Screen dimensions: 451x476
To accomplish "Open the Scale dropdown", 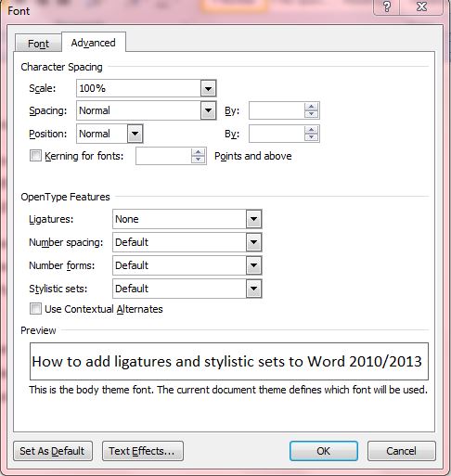I will [x=208, y=89].
